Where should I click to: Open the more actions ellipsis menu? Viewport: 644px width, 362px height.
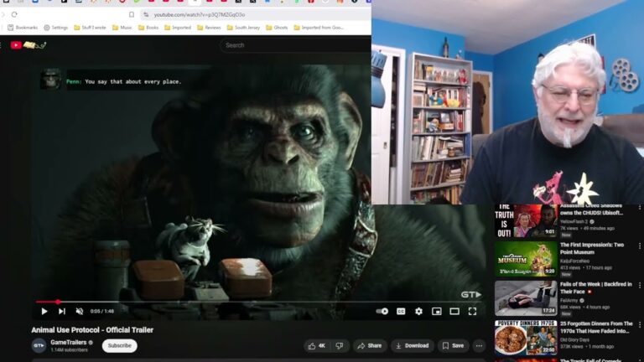point(479,345)
